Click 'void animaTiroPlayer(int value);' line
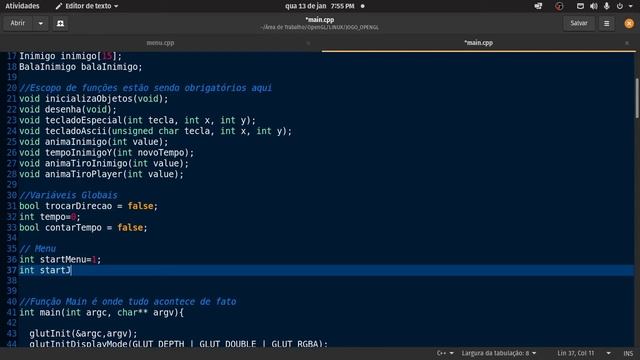The image size is (640, 360). [101, 174]
